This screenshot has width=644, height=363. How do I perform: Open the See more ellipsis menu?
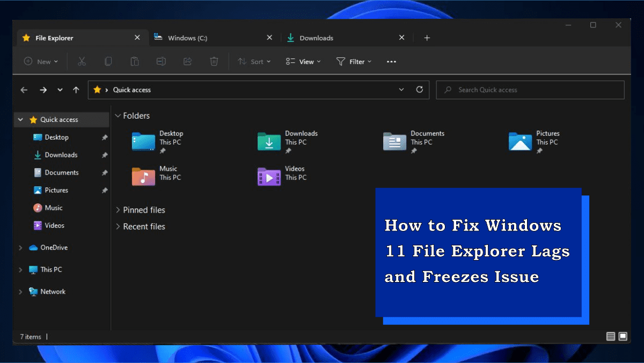point(391,61)
